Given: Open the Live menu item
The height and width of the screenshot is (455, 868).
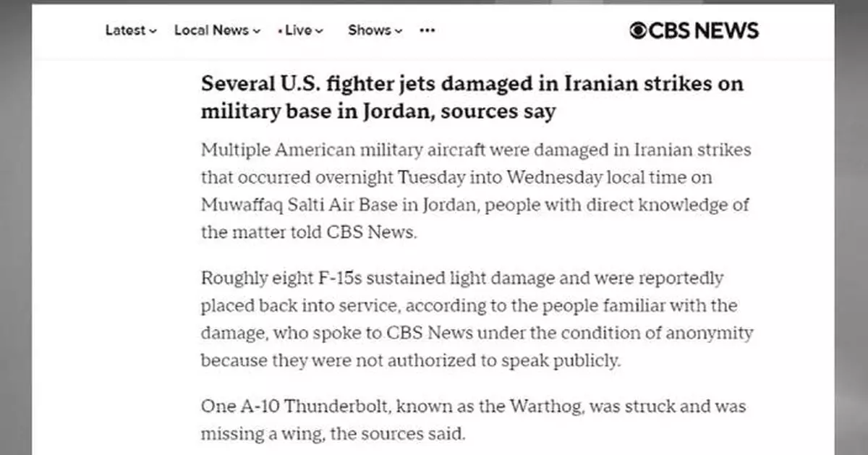Looking at the screenshot, I should [x=301, y=30].
